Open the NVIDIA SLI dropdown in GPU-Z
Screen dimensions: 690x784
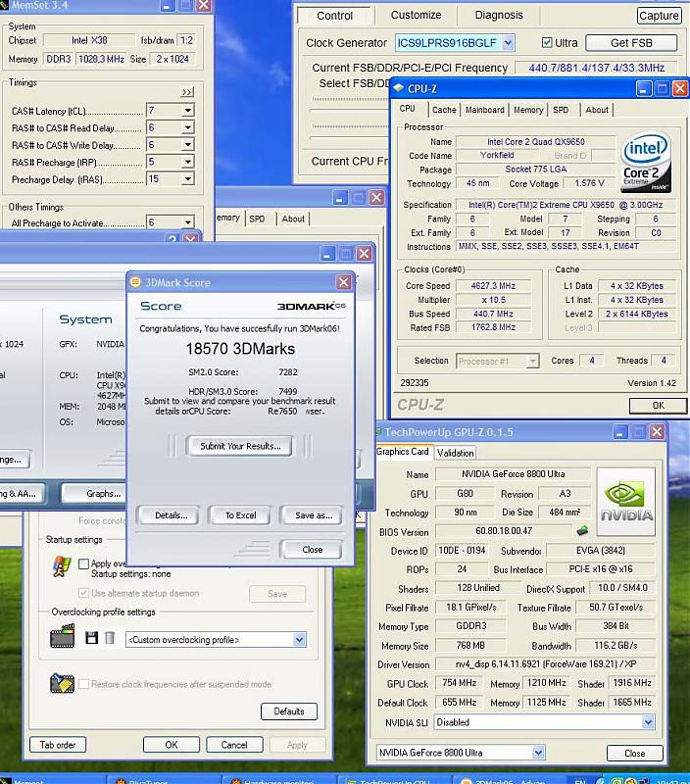point(648,722)
